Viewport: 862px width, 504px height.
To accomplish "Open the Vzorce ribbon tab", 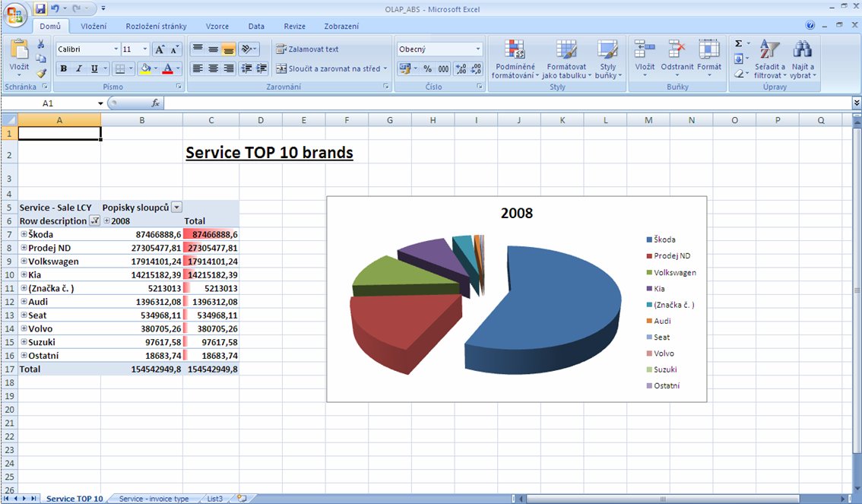I will [217, 26].
